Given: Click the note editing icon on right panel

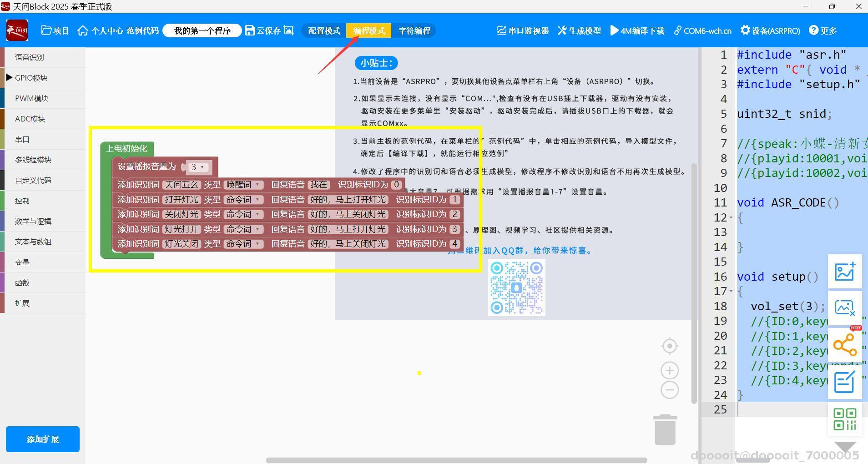Looking at the screenshot, I should 845,382.
